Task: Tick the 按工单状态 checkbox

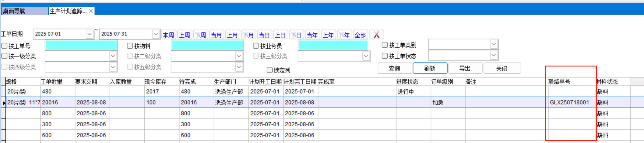Action: tap(385, 56)
